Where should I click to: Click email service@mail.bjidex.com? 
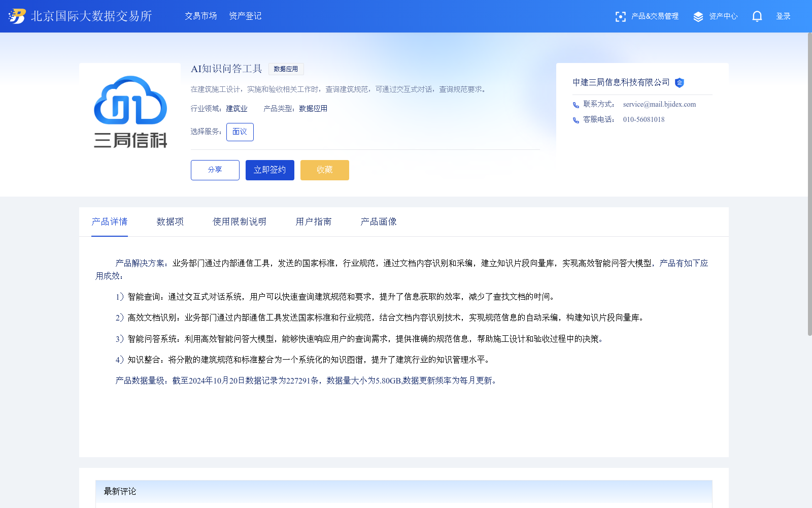(659, 105)
